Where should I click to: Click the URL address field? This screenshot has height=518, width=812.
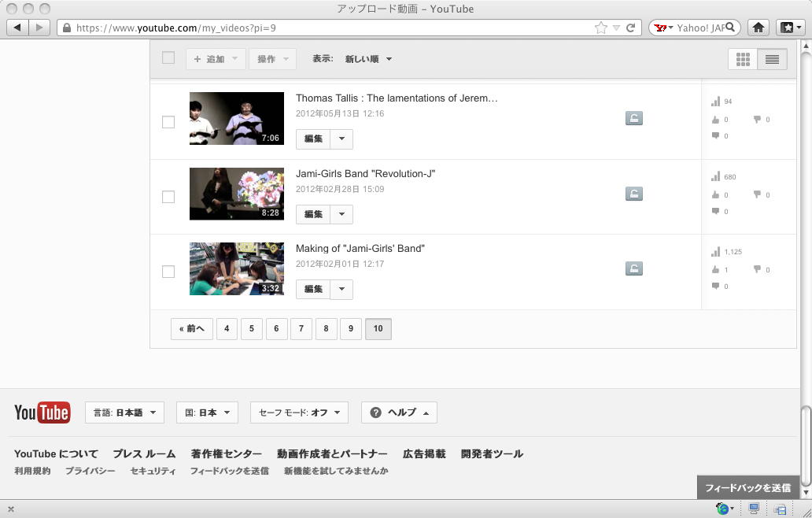[x=331, y=28]
